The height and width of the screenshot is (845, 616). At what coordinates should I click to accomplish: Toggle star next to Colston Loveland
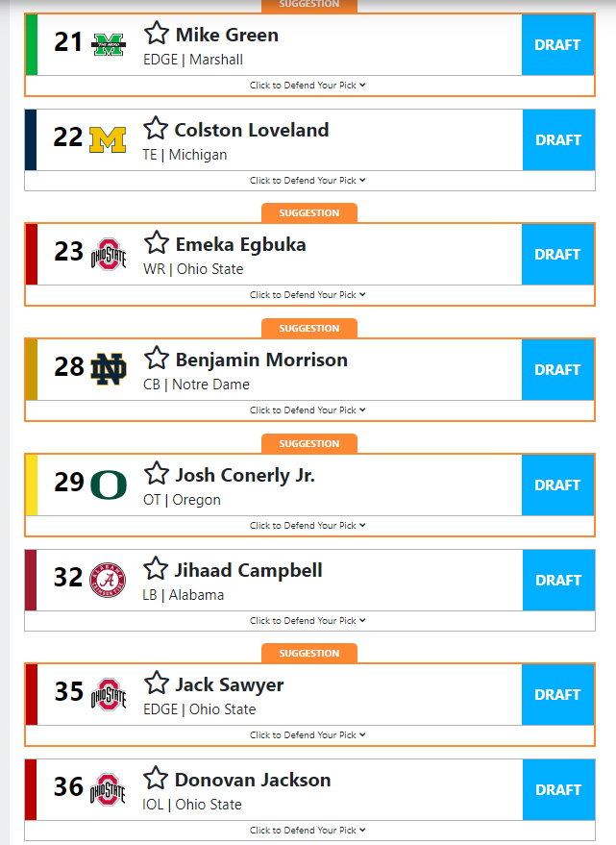click(x=156, y=128)
